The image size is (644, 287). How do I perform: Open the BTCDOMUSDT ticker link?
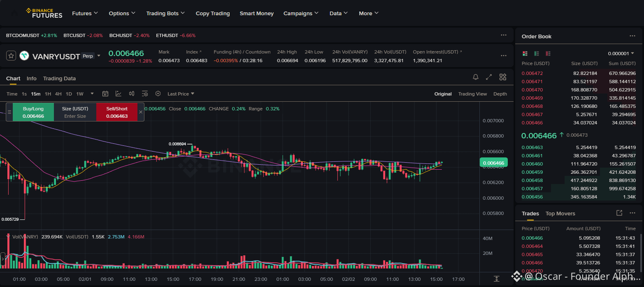tap(31, 35)
